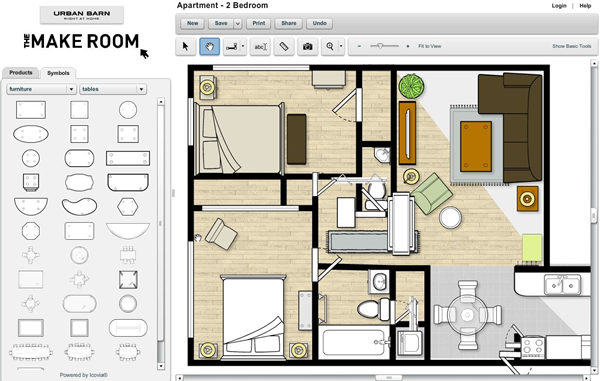Select the magnifier zoom tool
This screenshot has height=381, width=600.
click(329, 47)
